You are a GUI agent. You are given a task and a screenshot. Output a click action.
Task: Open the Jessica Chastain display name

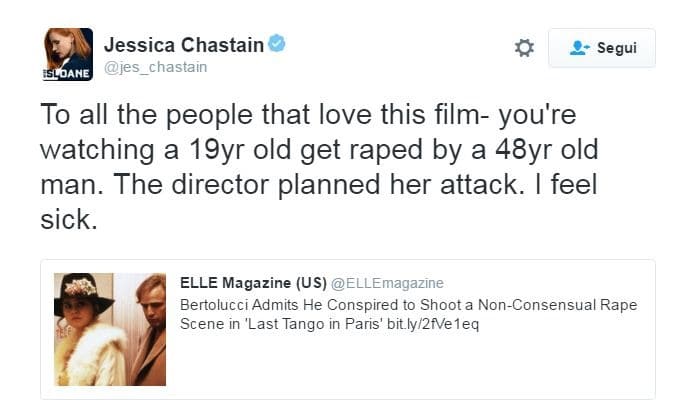[x=184, y=45]
